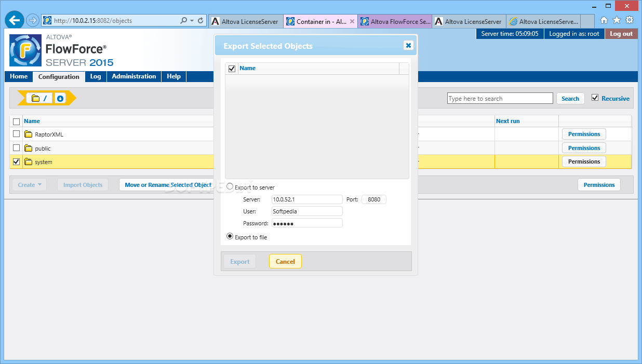The image size is (642, 364).
Task: Expand the breadcrumb folder dropdown arrow
Action: coord(60,98)
